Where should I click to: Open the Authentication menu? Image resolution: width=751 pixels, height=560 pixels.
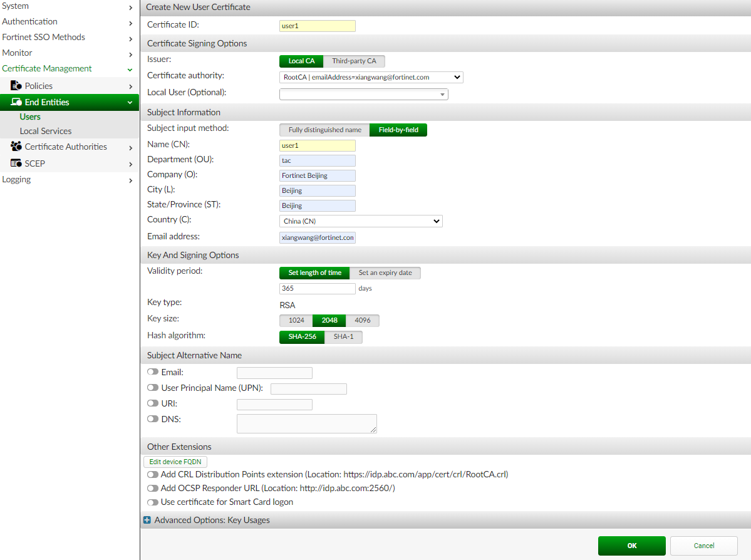[x=29, y=21]
